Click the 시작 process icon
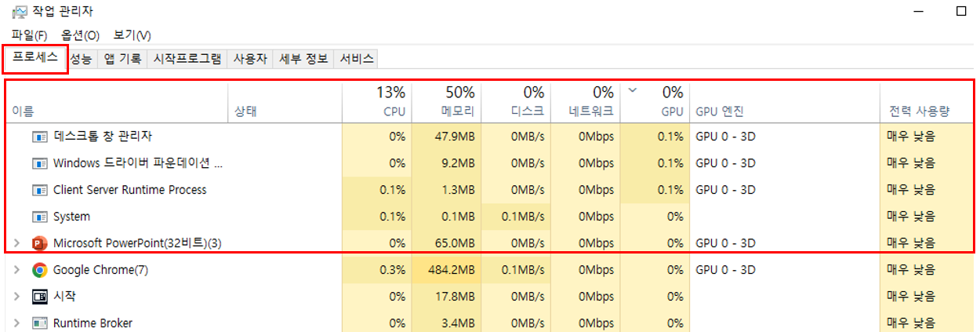The image size is (980, 332). [x=40, y=297]
